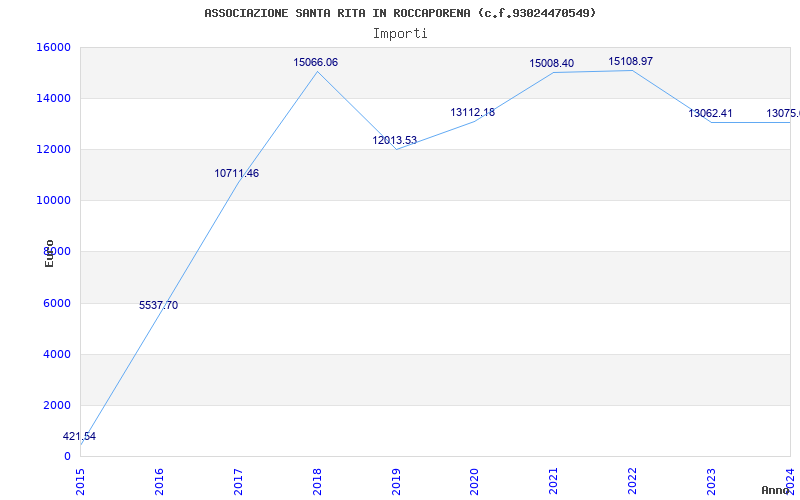
Task: Click the 2018 x-axis year label
Action: [x=317, y=481]
